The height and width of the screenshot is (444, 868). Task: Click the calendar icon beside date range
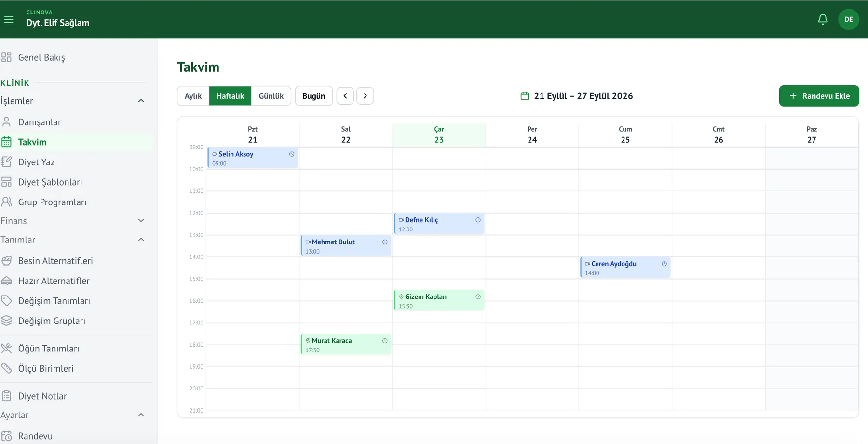[525, 96]
